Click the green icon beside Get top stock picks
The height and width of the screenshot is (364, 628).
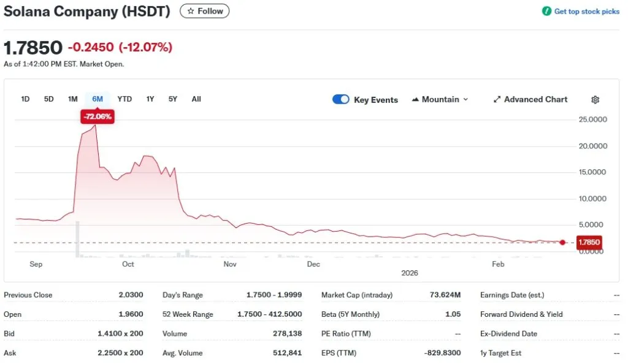point(548,11)
